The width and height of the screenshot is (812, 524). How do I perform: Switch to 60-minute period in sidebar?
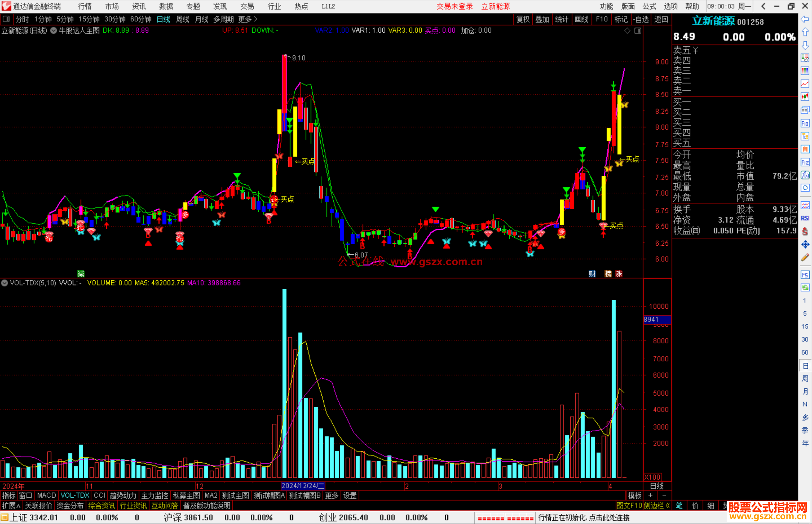[x=805, y=352]
